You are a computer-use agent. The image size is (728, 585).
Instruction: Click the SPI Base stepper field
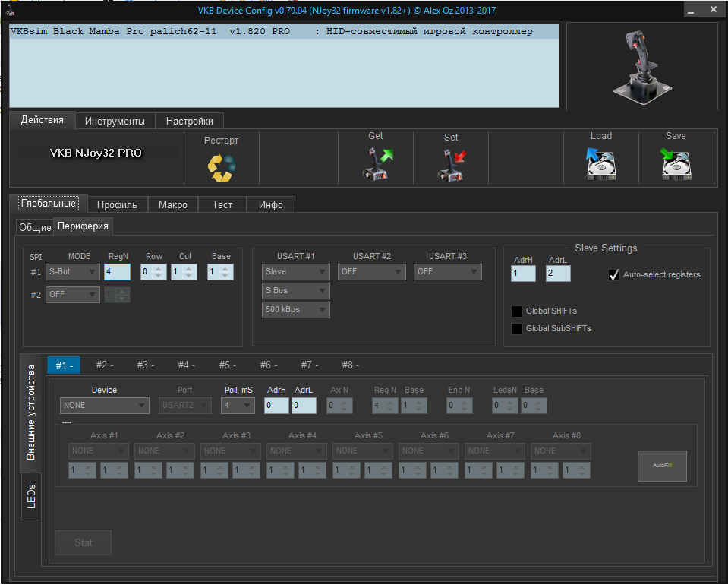(x=221, y=272)
